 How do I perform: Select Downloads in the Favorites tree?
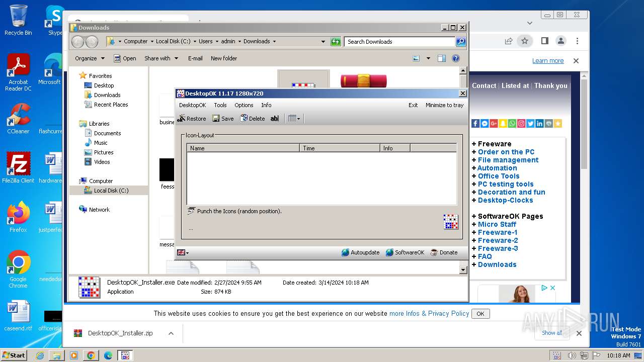107,95
